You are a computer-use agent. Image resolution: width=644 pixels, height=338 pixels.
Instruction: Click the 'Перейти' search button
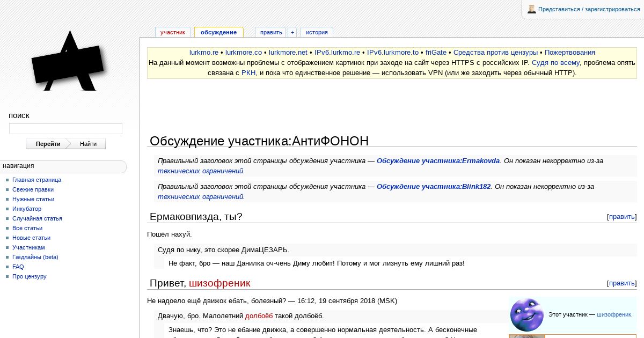pos(48,144)
